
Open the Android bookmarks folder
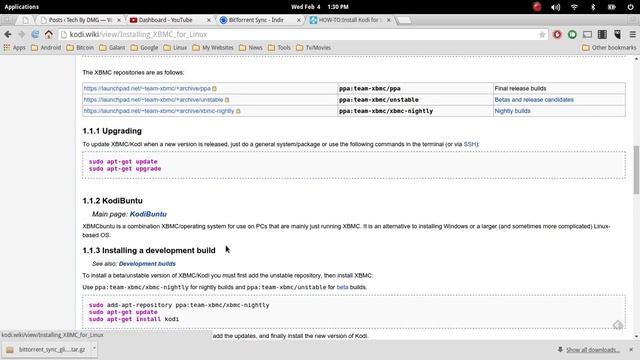coord(46,48)
